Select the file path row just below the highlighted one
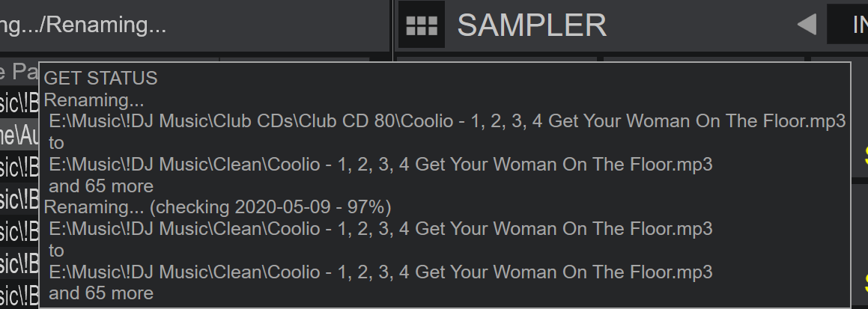The image size is (868, 309). click(x=19, y=166)
